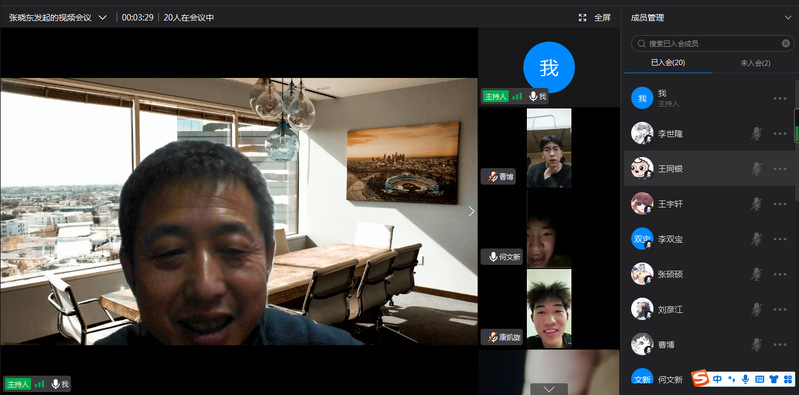799x395 pixels.
Task: Click the Sogou toolbar microphone voice input icon
Action: (x=745, y=379)
